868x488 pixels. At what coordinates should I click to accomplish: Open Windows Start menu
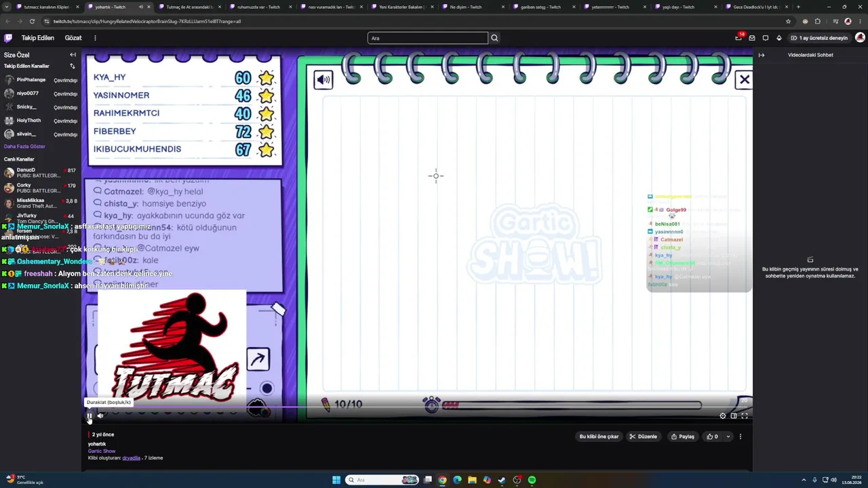(x=336, y=480)
